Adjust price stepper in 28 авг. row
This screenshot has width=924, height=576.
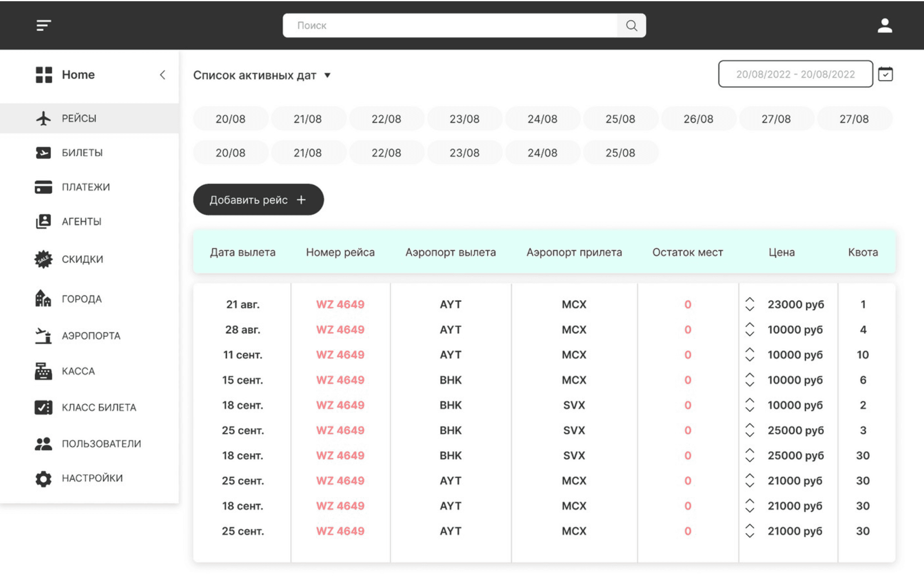click(749, 330)
